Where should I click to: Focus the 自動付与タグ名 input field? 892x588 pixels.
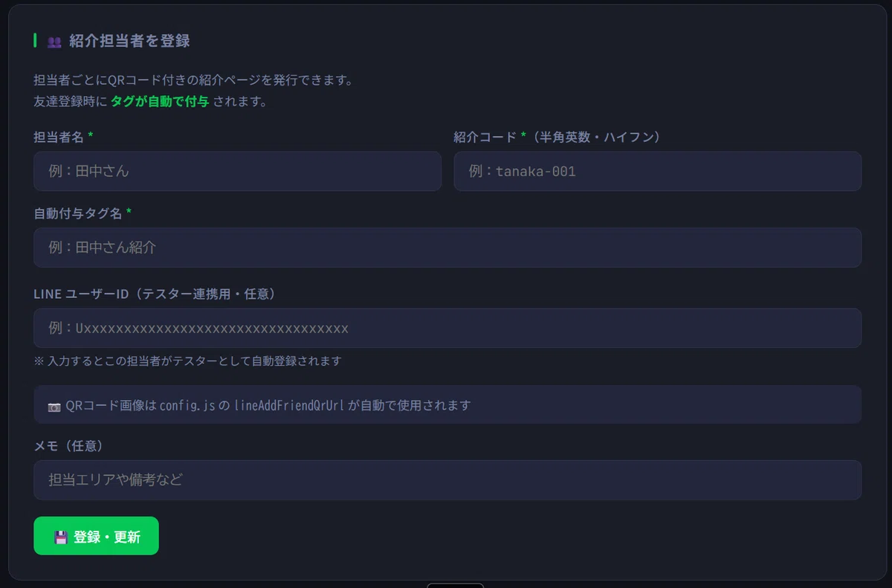click(x=447, y=248)
